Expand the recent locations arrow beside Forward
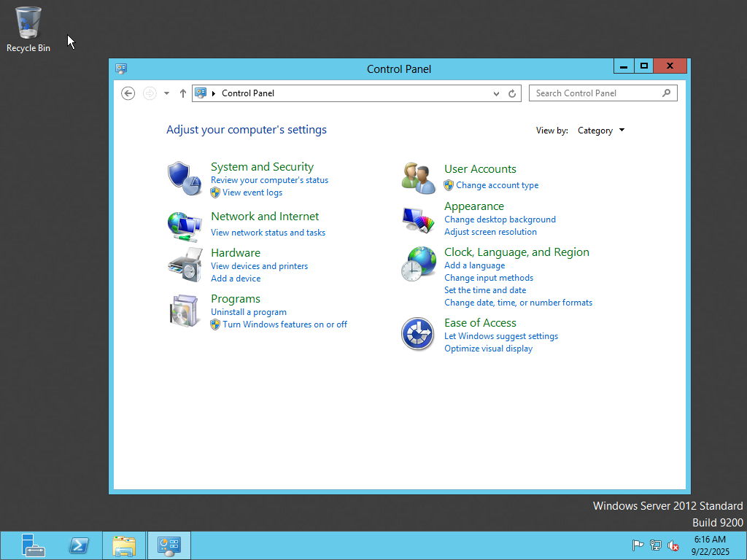Image resolution: width=747 pixels, height=560 pixels. (x=166, y=93)
